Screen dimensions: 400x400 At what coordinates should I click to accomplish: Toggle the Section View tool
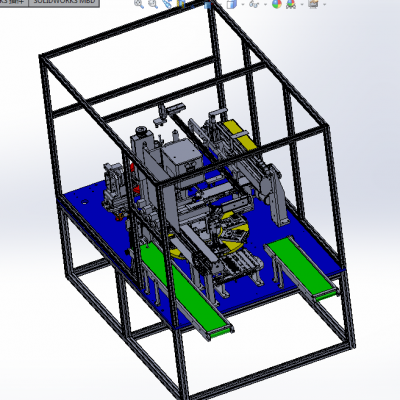point(182,4)
